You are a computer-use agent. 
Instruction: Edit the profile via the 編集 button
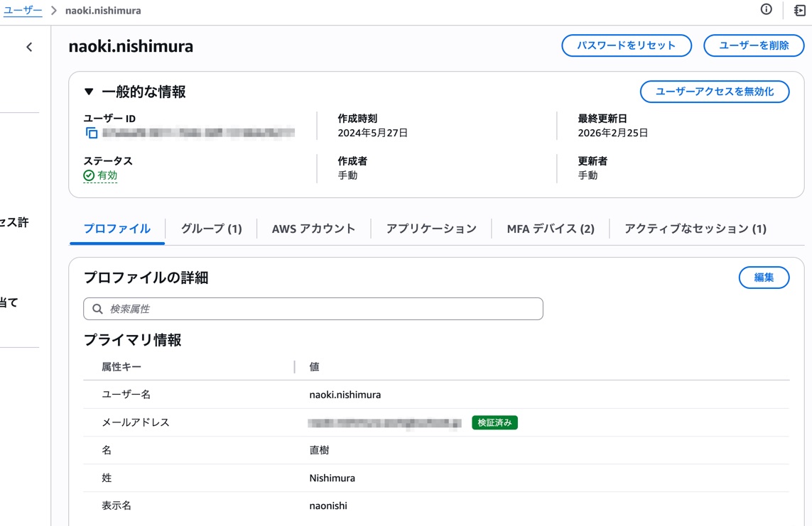pyautogui.click(x=764, y=278)
